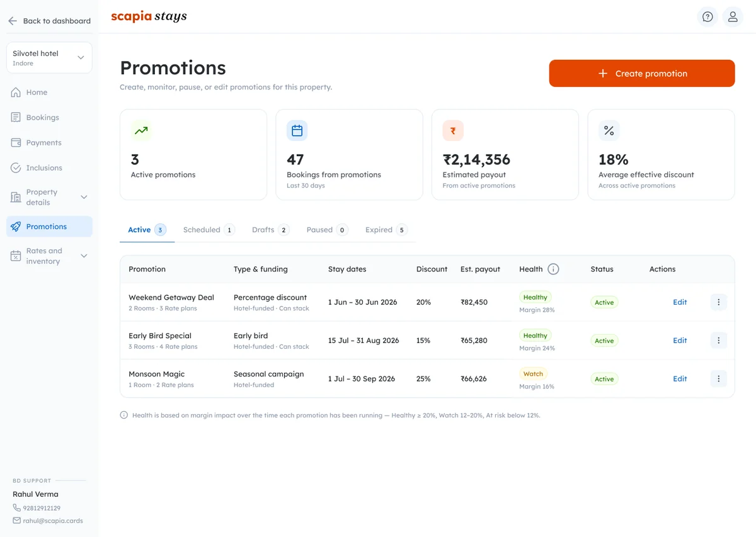Screen dimensions: 756x537
Task: Click the Active status badge for Weekend Getaway Deal
Action: pyautogui.click(x=604, y=303)
